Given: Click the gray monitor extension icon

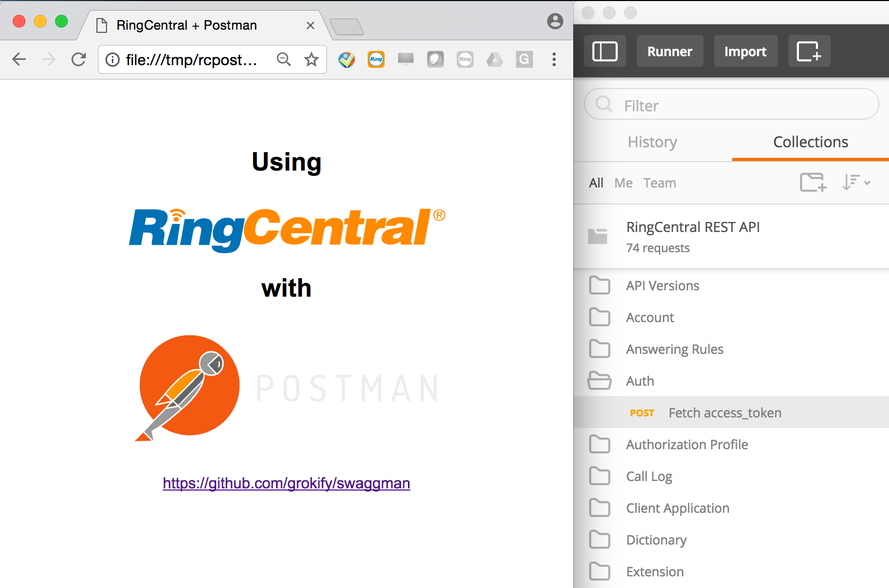Looking at the screenshot, I should click(x=406, y=59).
